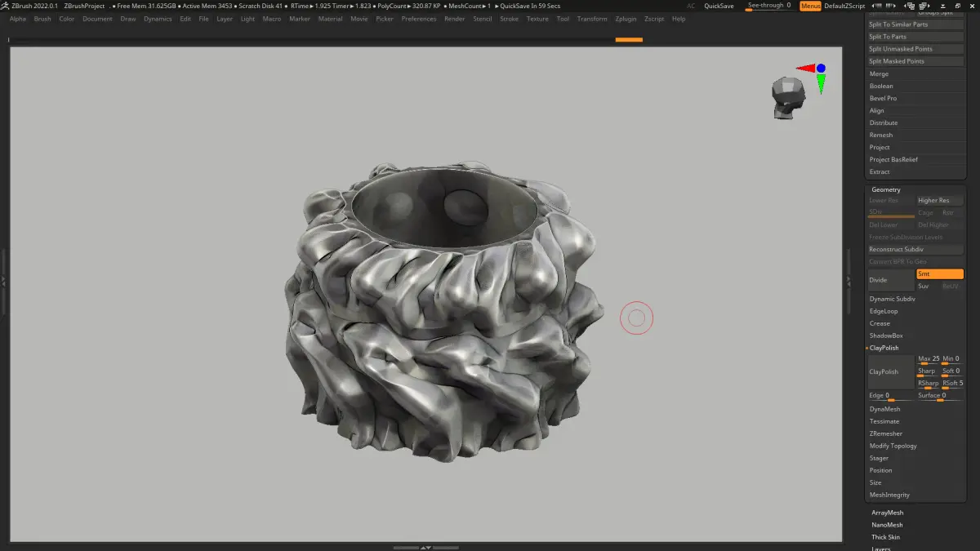Click the See-through slider
Viewport: 980px width, 551px height.
click(x=769, y=6)
